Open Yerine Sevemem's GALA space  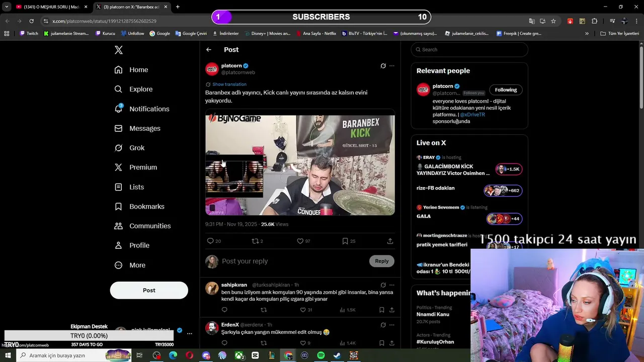[469, 214]
